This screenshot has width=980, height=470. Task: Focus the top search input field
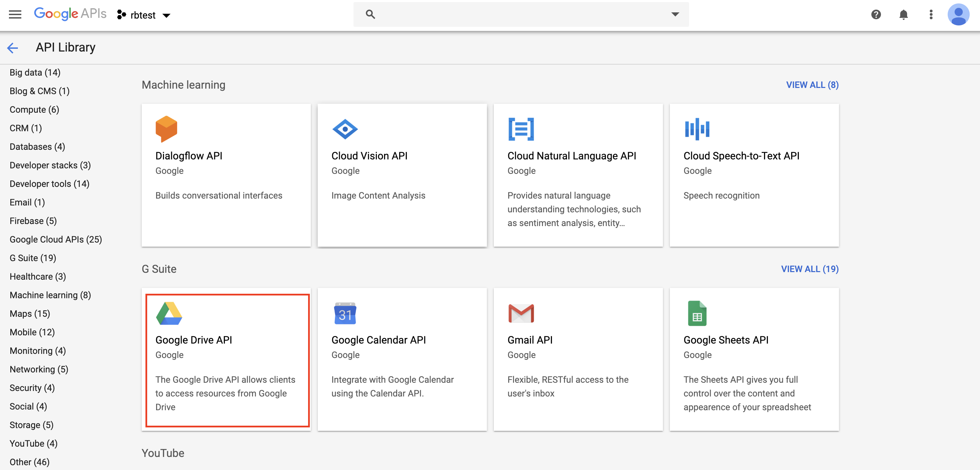pyautogui.click(x=521, y=14)
